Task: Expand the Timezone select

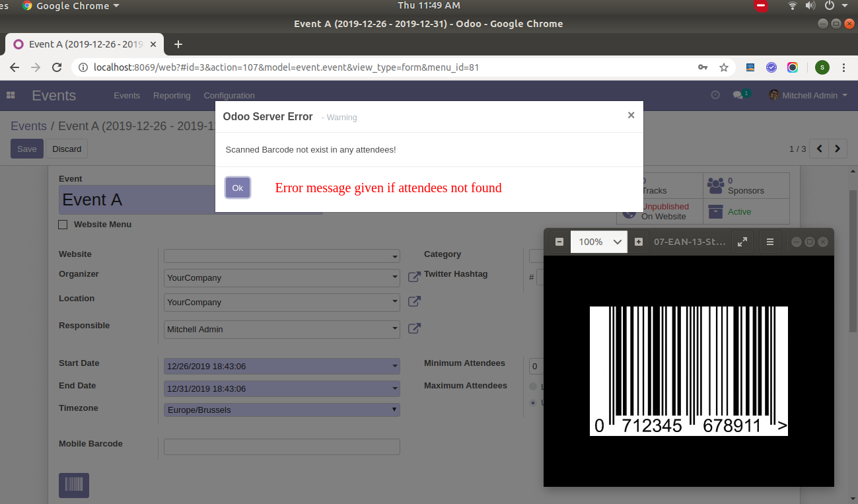Action: click(x=282, y=410)
